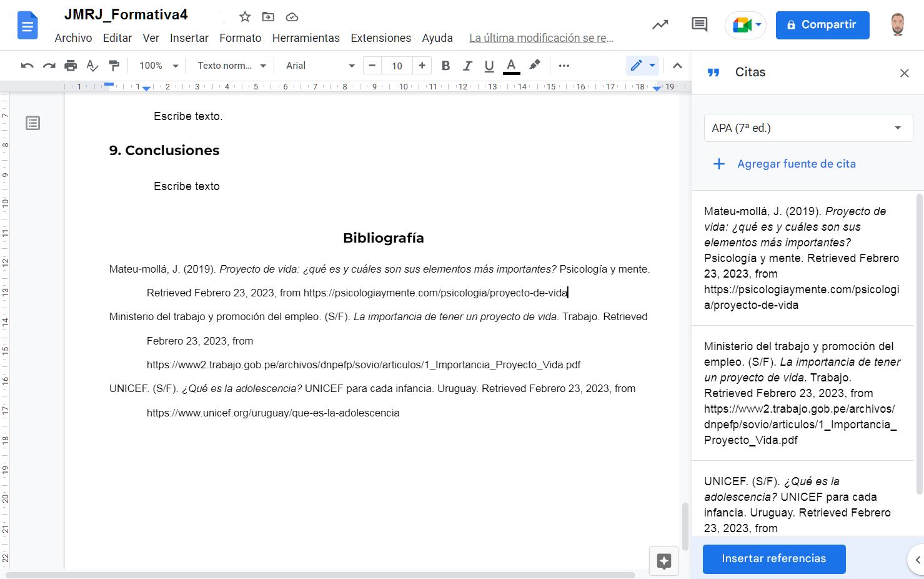Image resolution: width=924 pixels, height=579 pixels.
Task: Toggle italic formatting
Action: (467, 66)
